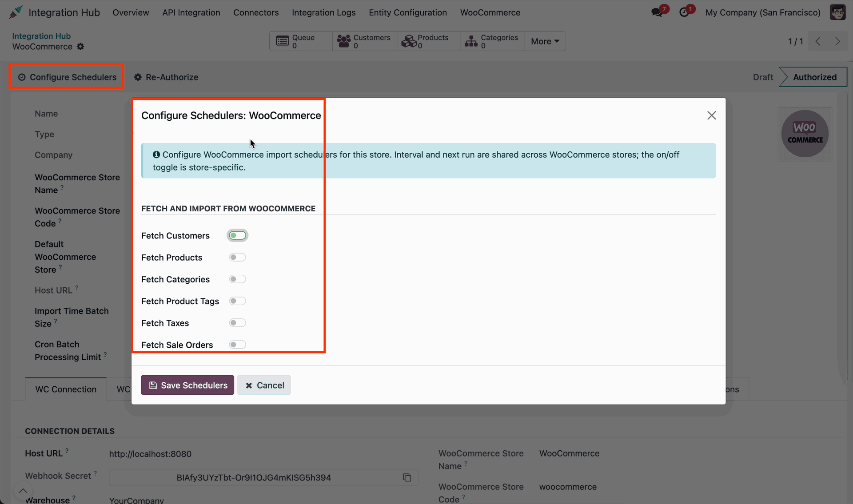The image size is (853, 504).
Task: Select the Authorized status stage
Action: pyautogui.click(x=814, y=77)
